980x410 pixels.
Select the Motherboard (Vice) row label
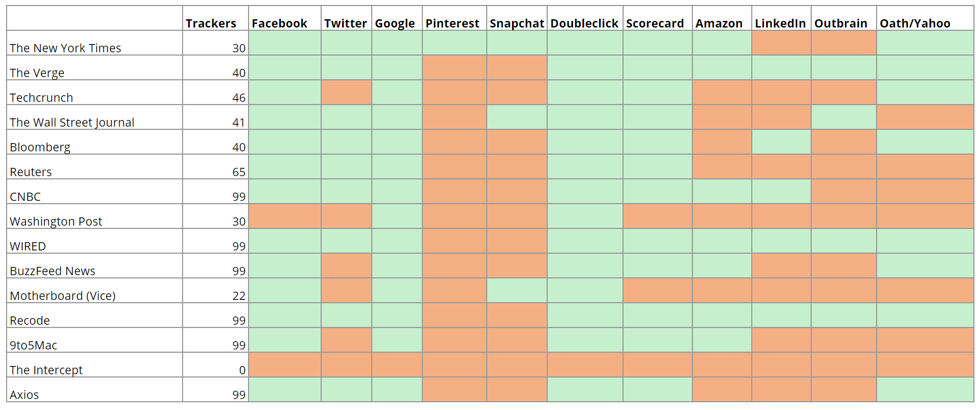coord(63,296)
